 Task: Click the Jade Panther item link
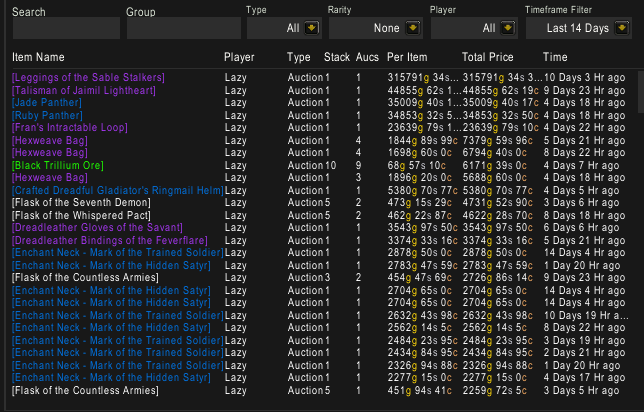click(45, 103)
